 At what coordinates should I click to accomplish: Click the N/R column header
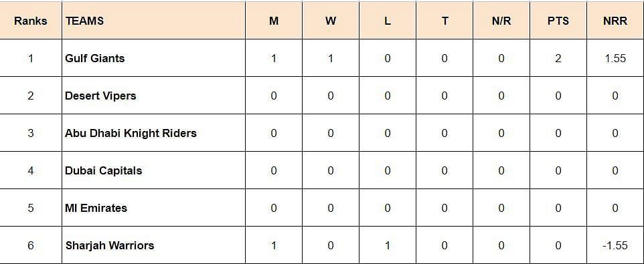point(501,21)
